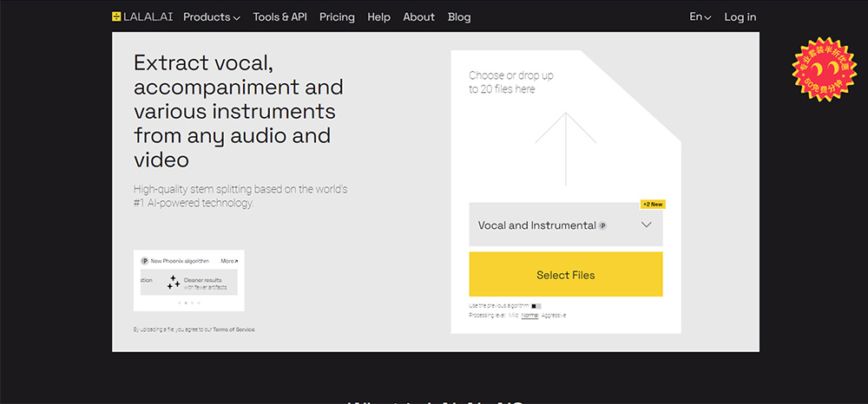The height and width of the screenshot is (404, 868).
Task: Click the Phoenix P icon in algorithm card
Action: (x=144, y=260)
